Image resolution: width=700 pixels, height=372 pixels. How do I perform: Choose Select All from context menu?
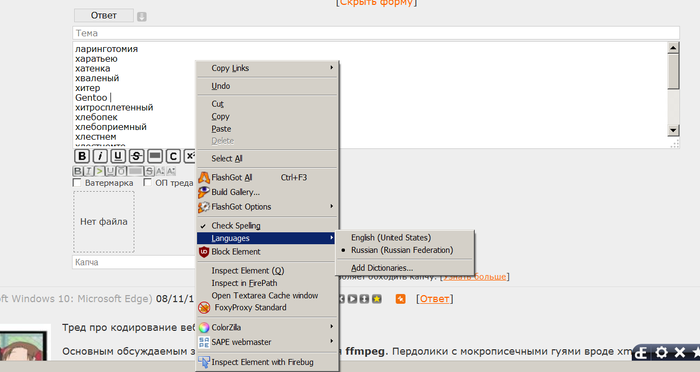click(267, 159)
